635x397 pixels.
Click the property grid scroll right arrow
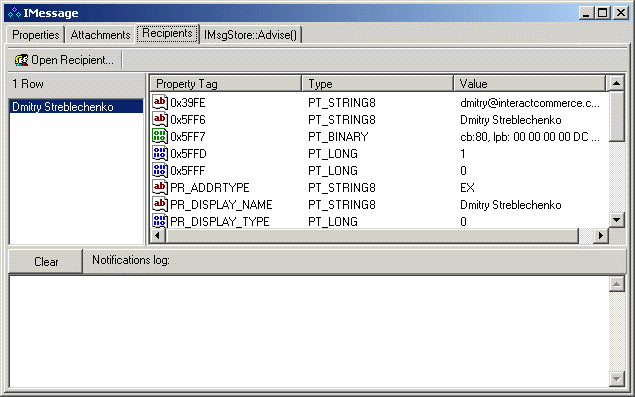[x=601, y=235]
